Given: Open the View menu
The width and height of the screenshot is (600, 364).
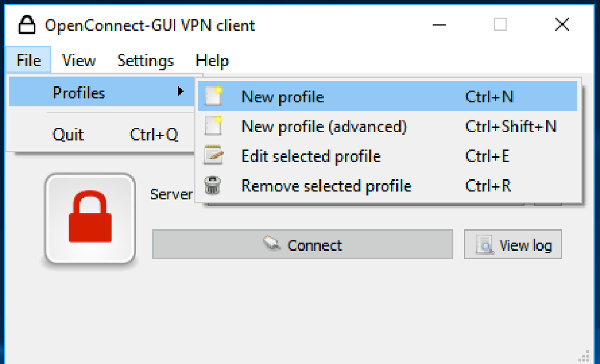Looking at the screenshot, I should pyautogui.click(x=79, y=61).
